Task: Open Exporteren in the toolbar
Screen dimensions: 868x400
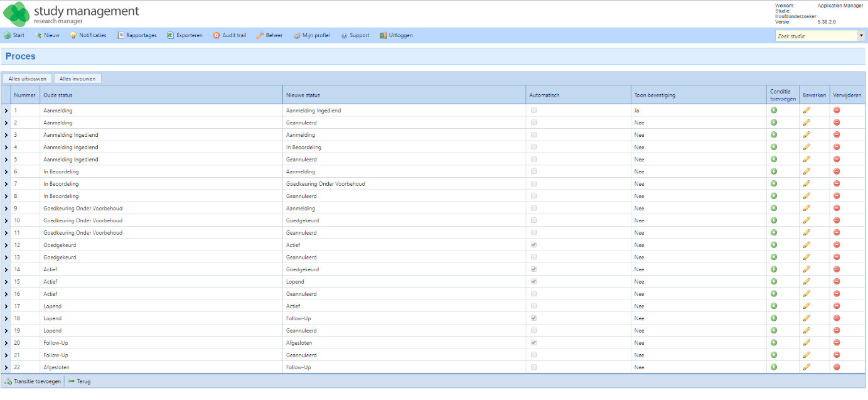Action: click(x=185, y=35)
